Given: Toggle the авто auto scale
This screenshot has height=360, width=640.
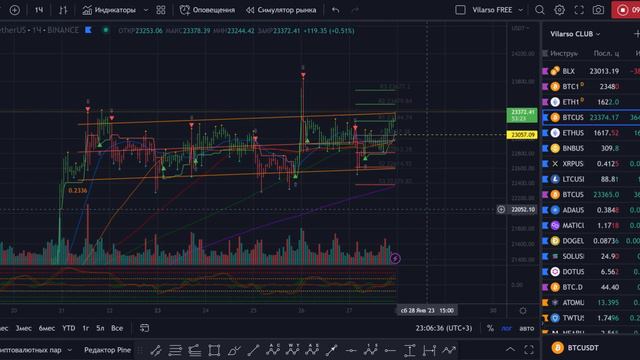Looking at the screenshot, I should 527,328.
